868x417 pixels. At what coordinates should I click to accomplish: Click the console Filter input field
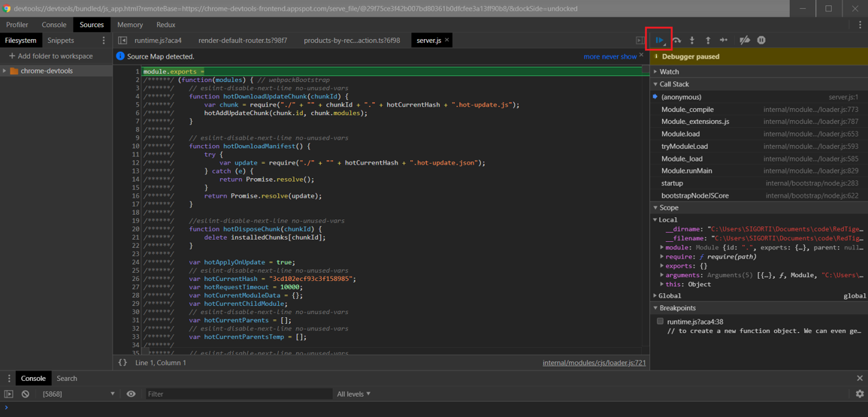tap(238, 394)
